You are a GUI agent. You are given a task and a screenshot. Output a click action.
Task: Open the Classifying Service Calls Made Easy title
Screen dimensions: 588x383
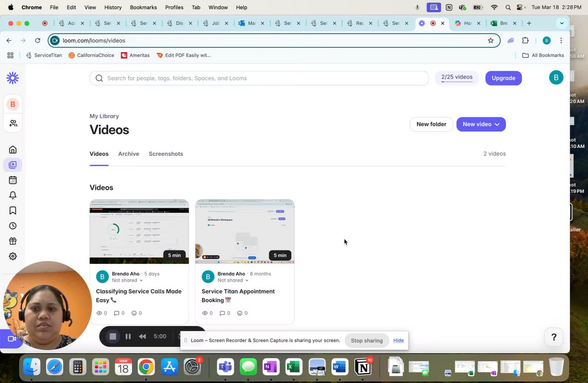pos(139,296)
